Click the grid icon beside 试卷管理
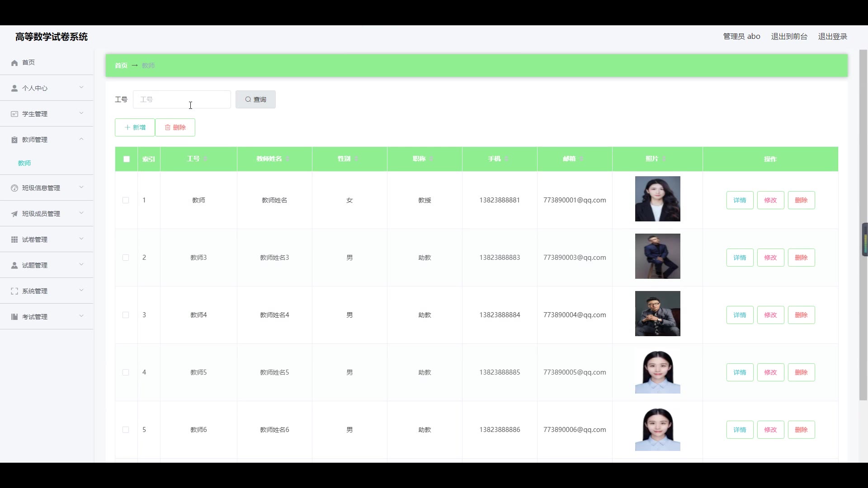 [x=14, y=239]
